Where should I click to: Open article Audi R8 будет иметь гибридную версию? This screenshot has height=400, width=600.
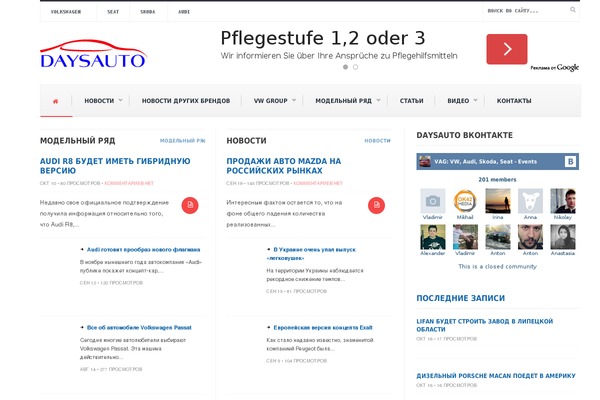pyautogui.click(x=115, y=166)
